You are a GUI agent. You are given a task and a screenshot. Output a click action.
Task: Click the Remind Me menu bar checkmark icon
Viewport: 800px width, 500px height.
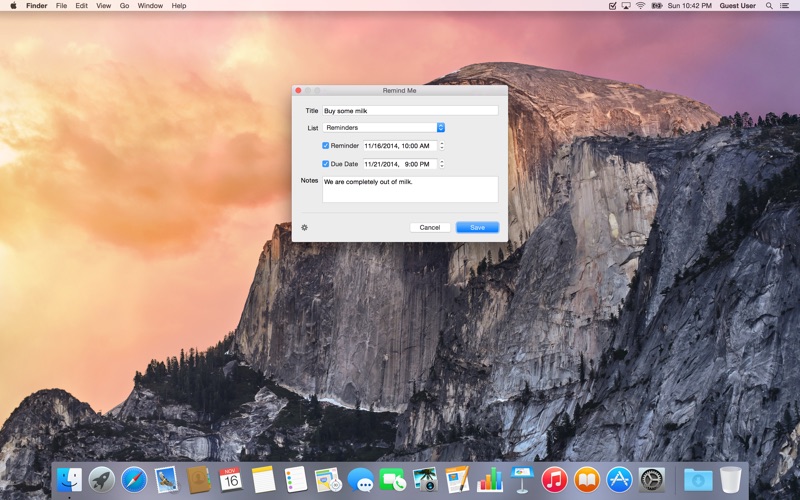[x=613, y=6]
